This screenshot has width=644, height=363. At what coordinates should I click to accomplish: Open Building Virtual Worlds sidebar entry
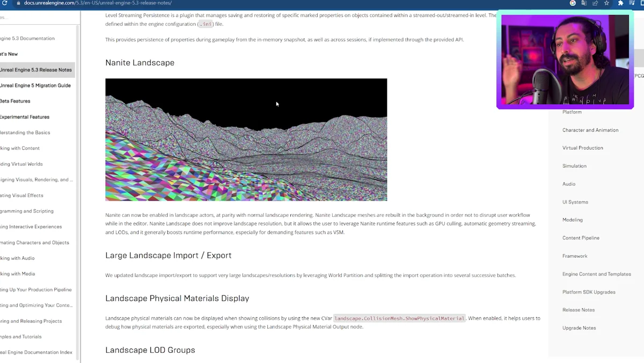coord(21,164)
